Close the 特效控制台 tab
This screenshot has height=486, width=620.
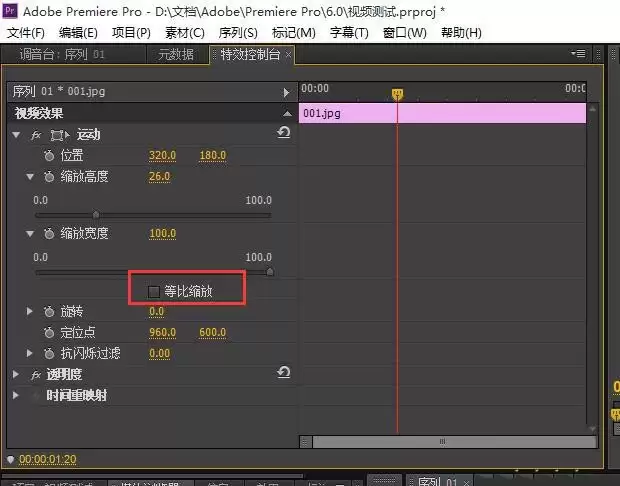[x=288, y=54]
